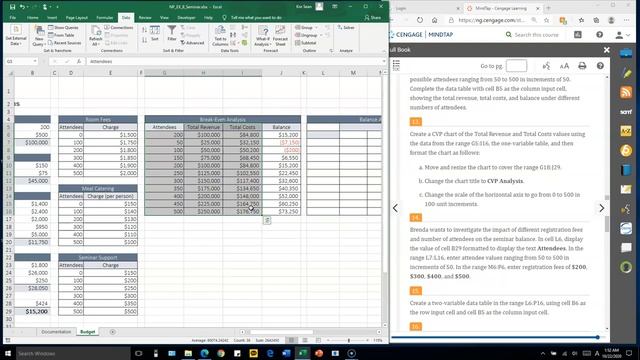This screenshot has width=640, height=360.
Task: Open the table of contents icon
Action: coord(396,65)
